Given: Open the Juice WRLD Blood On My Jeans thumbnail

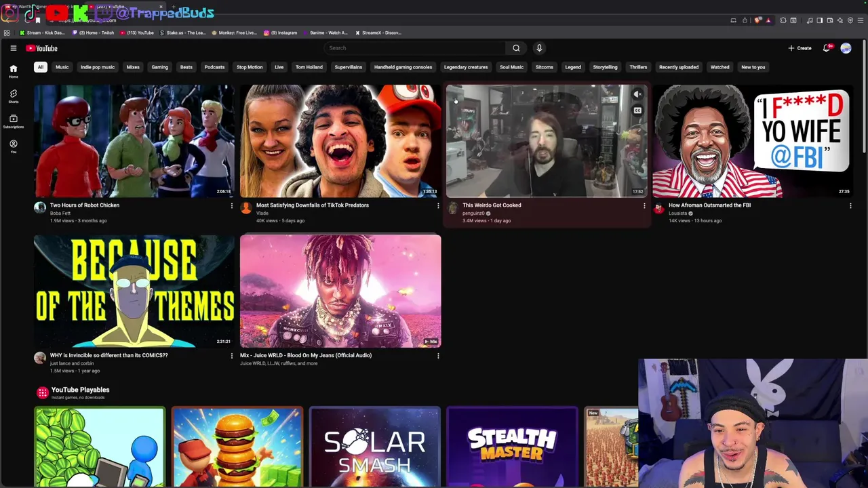Looking at the screenshot, I should coord(340,291).
